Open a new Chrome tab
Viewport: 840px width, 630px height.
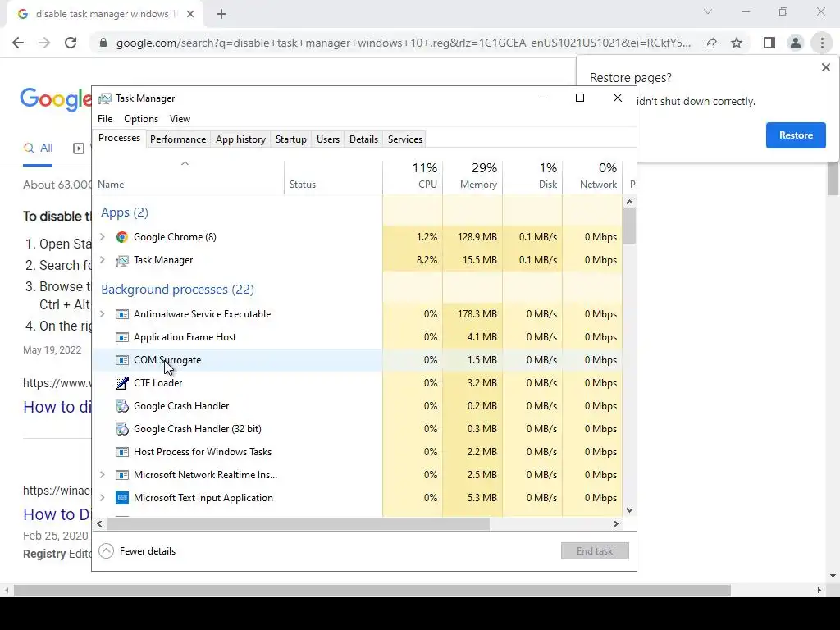[221, 14]
